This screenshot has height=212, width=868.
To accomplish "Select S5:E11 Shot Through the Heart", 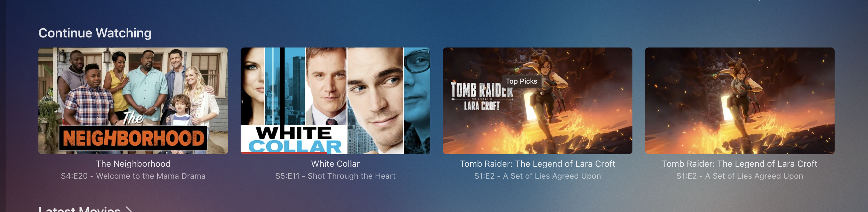I will coord(335,176).
